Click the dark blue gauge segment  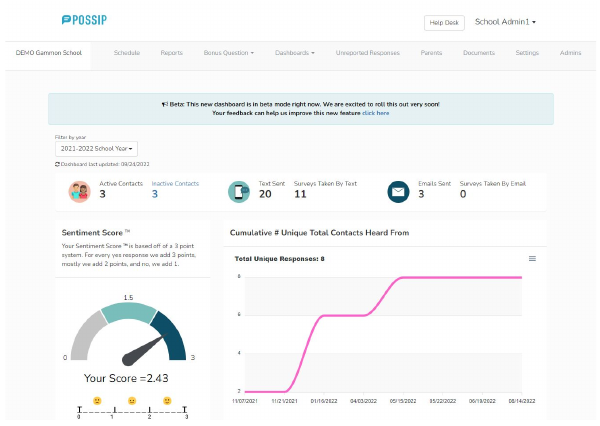[x=173, y=337]
